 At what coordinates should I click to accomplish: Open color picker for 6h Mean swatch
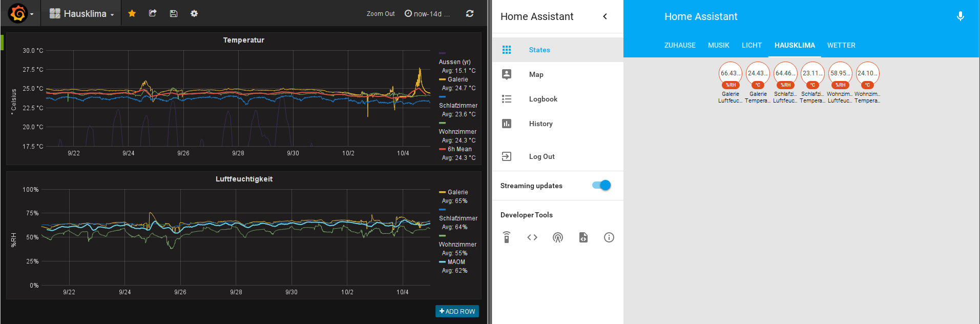click(x=442, y=149)
